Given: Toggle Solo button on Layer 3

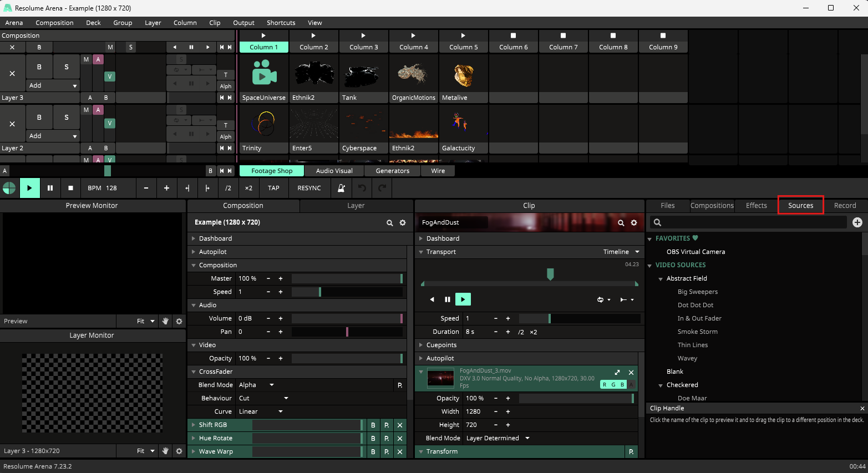Looking at the screenshot, I should (67, 67).
